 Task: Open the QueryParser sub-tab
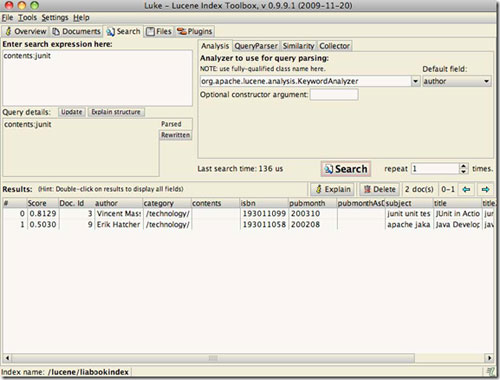(x=256, y=46)
